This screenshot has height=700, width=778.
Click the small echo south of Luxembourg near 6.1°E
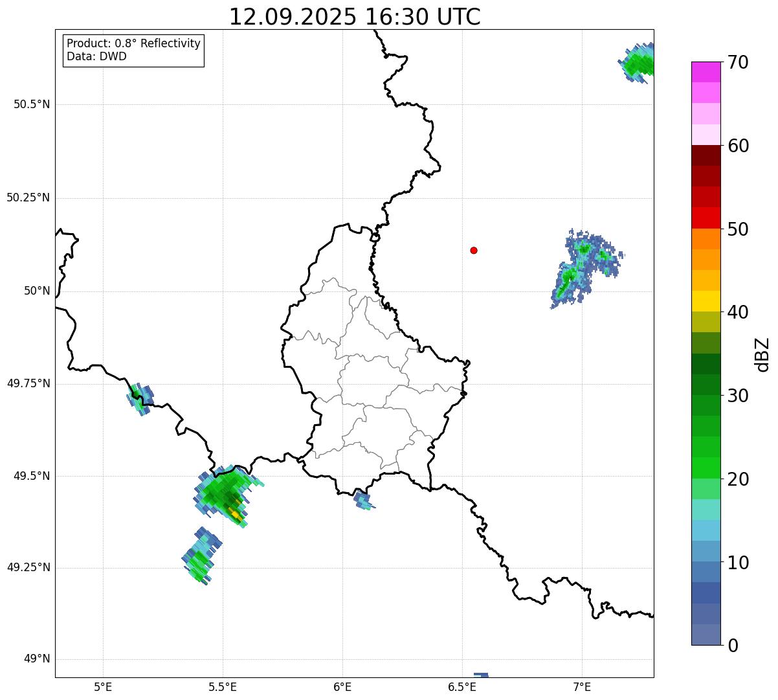coord(364,501)
